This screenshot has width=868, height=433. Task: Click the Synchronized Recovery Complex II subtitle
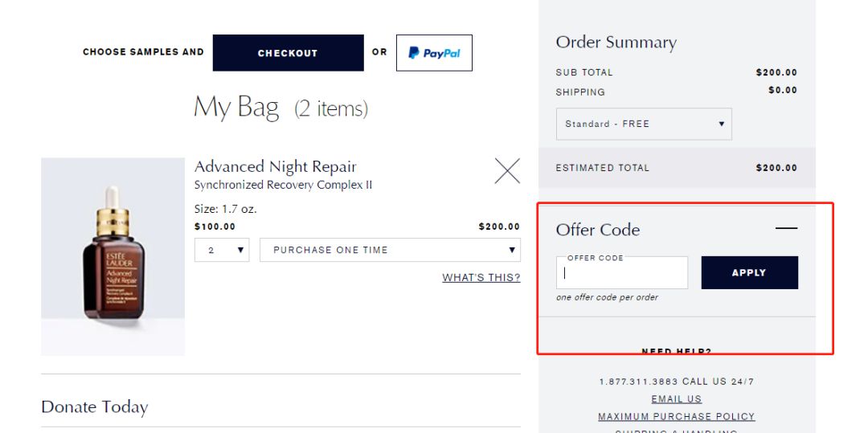pyautogui.click(x=283, y=186)
